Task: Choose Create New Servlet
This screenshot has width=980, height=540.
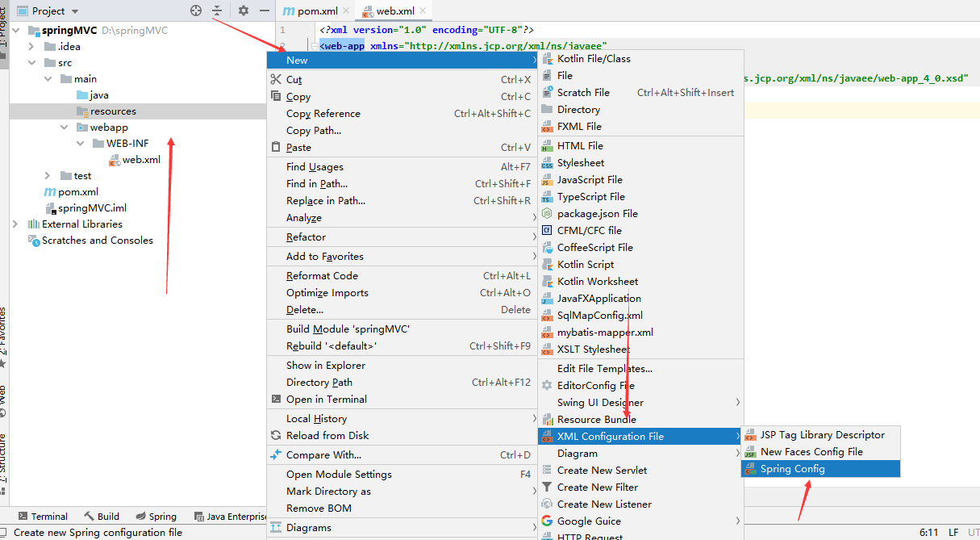Action: 640,471
